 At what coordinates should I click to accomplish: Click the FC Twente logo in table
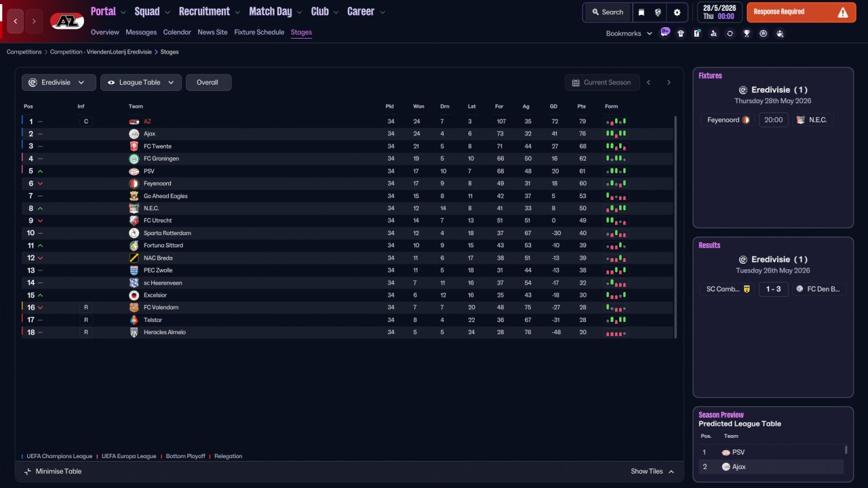tap(134, 146)
